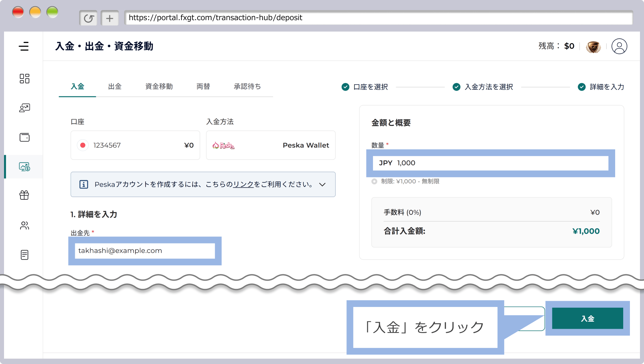Click the 残高 $0 balance text

click(x=556, y=46)
